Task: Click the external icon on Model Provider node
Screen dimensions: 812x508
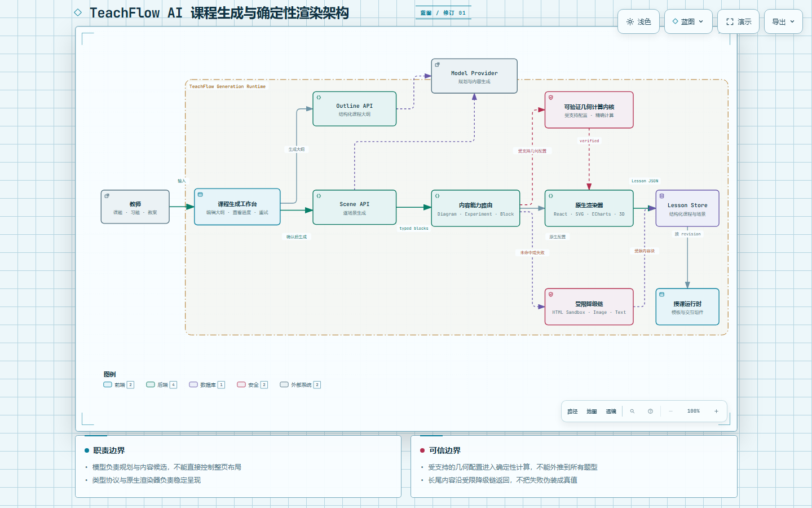Action: pos(437,65)
